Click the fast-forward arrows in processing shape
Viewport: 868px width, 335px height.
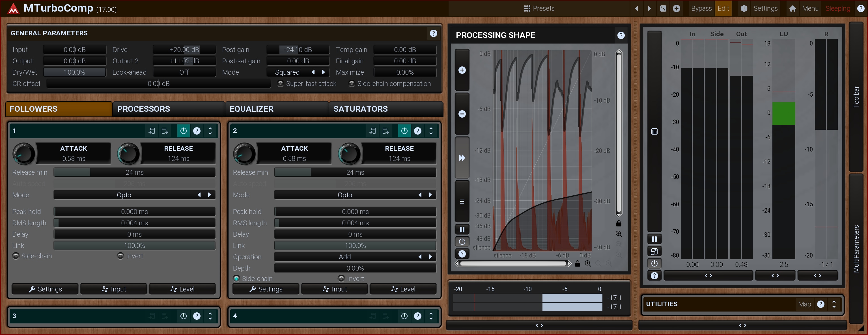462,158
